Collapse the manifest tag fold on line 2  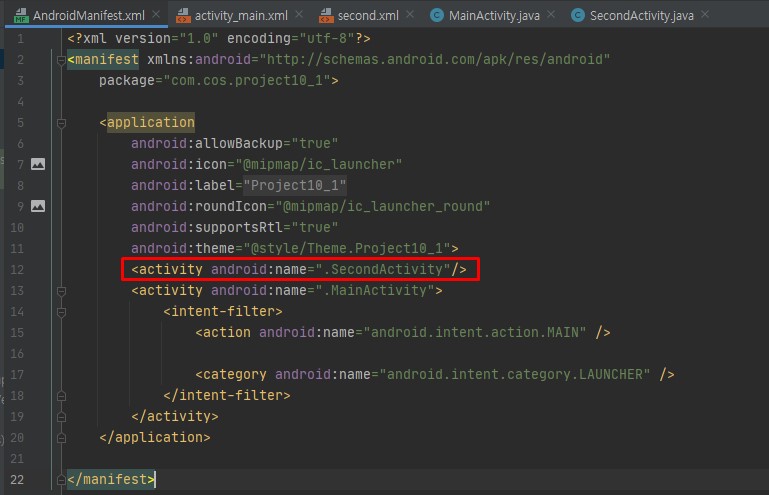[x=61, y=60]
